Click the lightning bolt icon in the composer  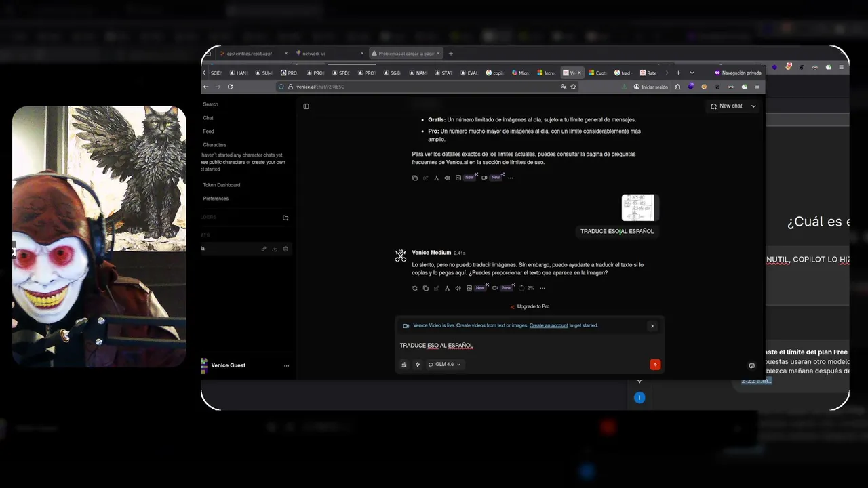(x=418, y=365)
